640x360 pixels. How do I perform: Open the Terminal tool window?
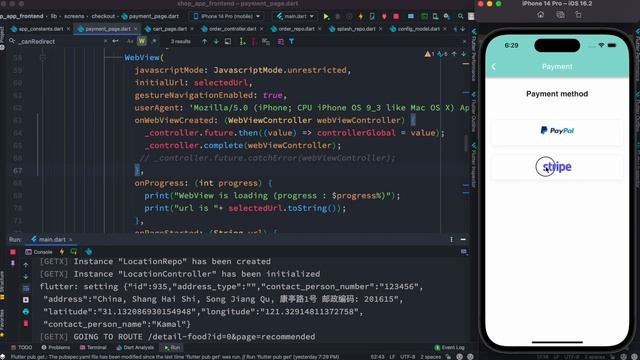click(x=93, y=347)
